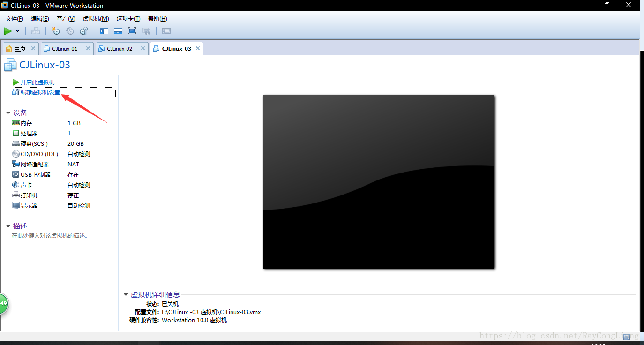Open the 编辑(E) menu
The height and width of the screenshot is (345, 644).
(x=40, y=19)
